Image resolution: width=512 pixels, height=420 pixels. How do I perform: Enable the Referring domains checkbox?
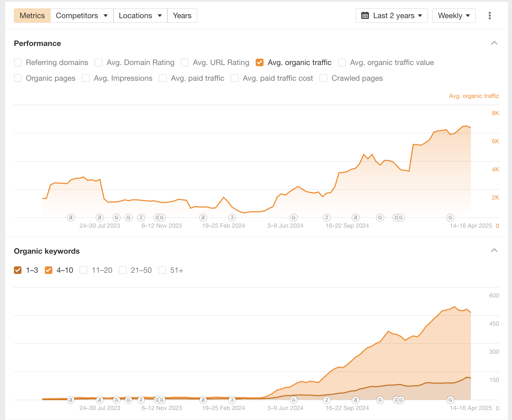[x=18, y=63]
